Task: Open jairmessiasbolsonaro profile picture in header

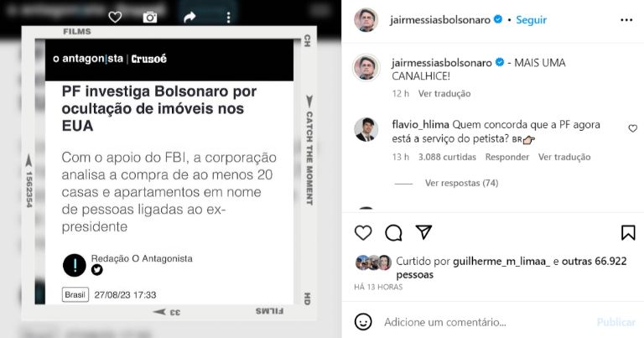Action: pyautogui.click(x=366, y=20)
